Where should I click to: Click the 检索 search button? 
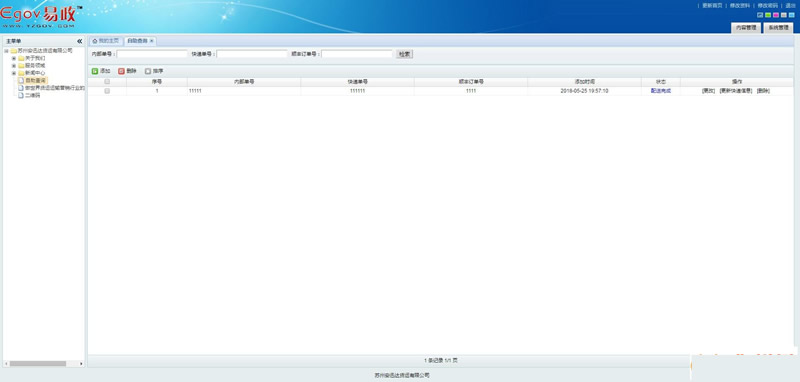tap(404, 54)
